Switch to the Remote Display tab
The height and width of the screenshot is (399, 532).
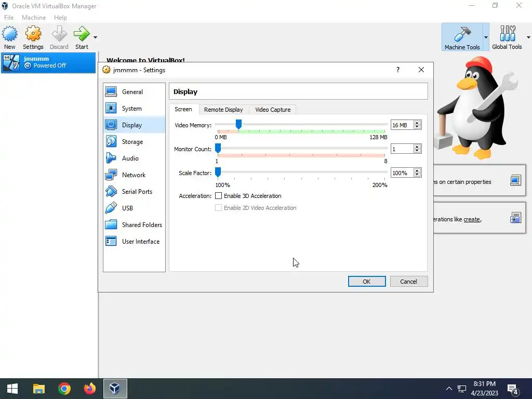pos(223,110)
